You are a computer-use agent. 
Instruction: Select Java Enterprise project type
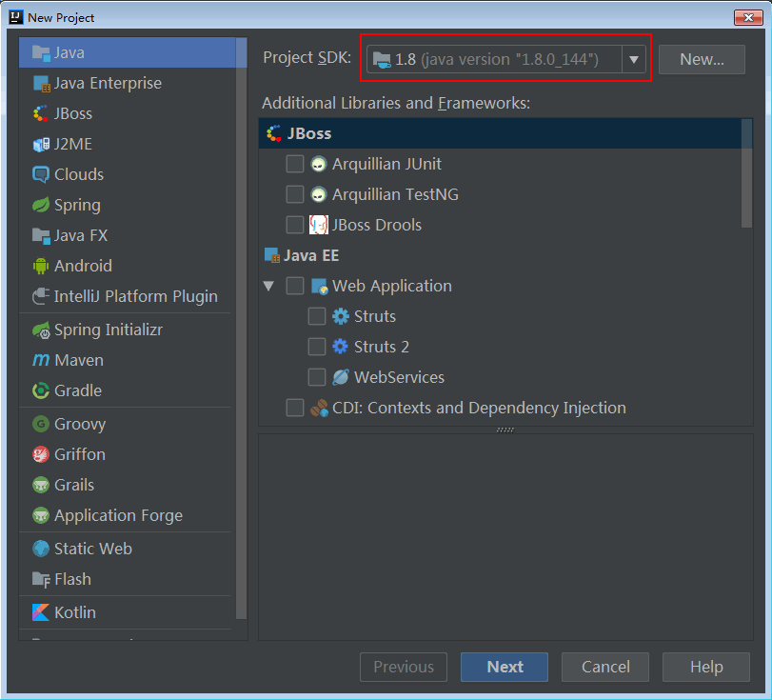point(128,83)
